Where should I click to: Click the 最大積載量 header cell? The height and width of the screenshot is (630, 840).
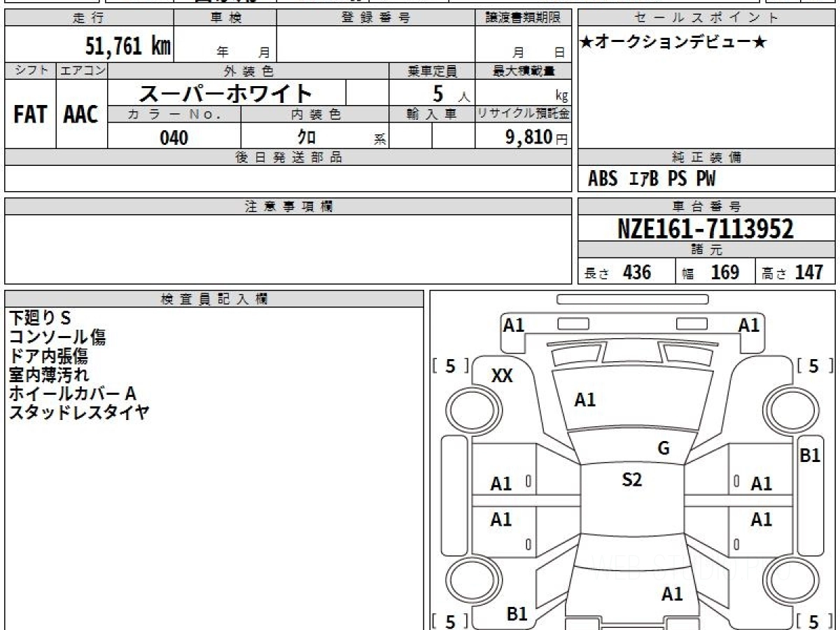[523, 71]
